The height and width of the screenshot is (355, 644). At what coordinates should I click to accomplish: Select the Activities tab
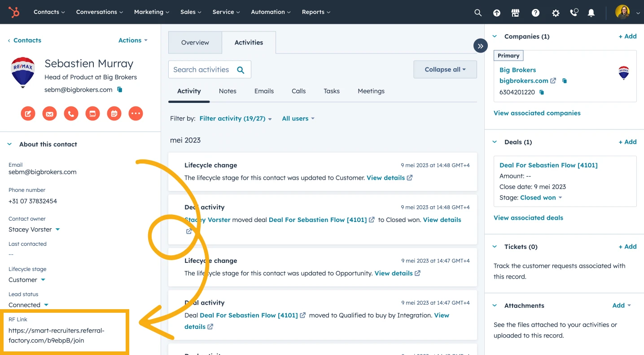click(249, 43)
